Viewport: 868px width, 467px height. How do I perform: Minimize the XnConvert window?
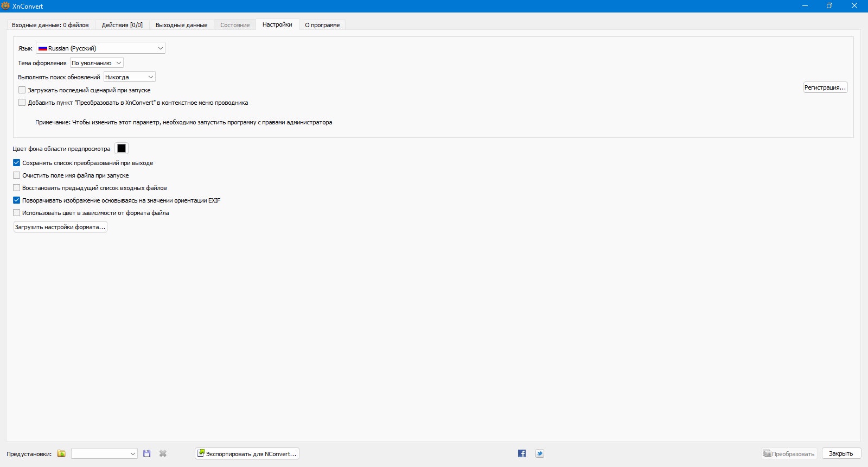coord(805,6)
